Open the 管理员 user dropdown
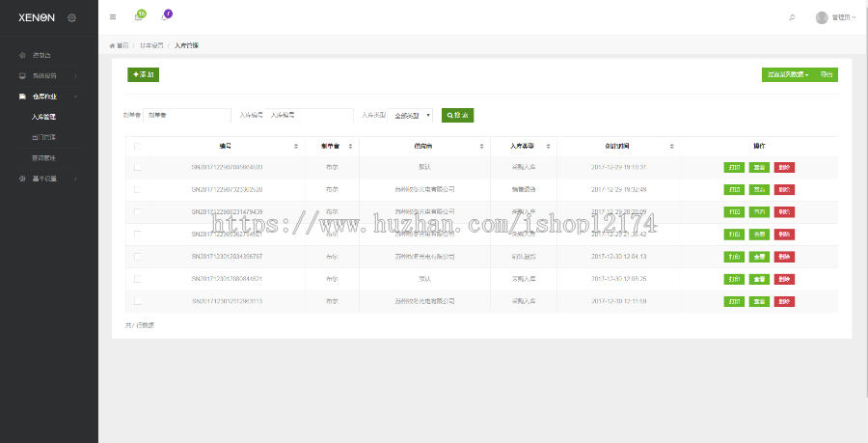 pos(844,17)
